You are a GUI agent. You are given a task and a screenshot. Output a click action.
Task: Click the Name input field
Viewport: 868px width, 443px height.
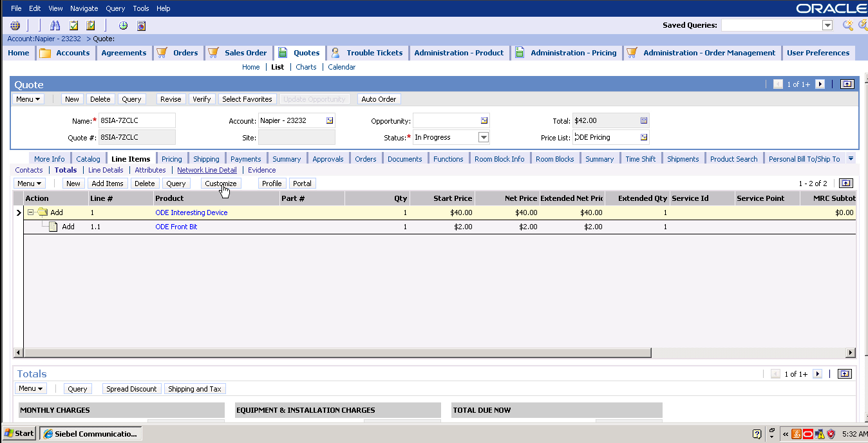point(137,120)
